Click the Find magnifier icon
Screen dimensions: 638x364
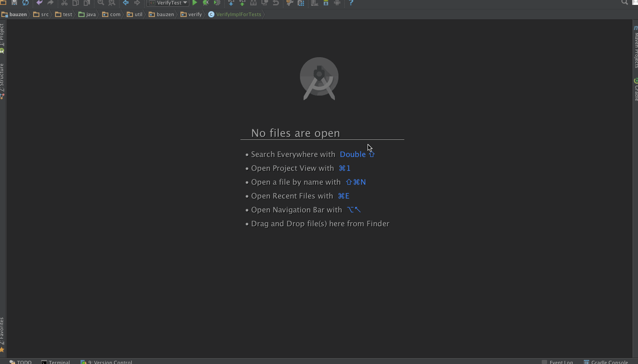[x=101, y=3]
